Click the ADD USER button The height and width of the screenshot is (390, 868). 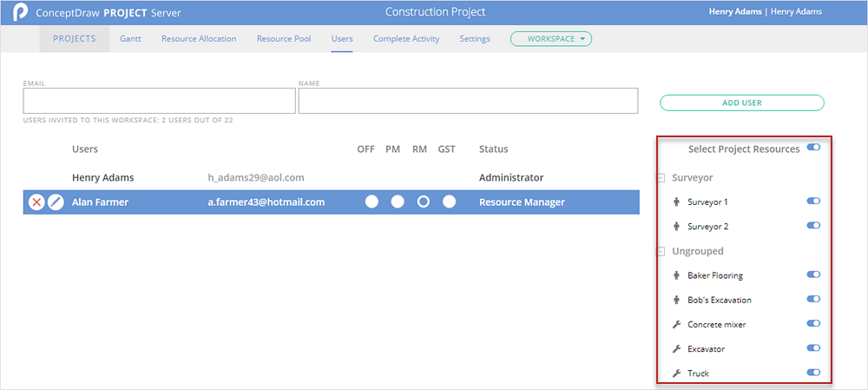(x=742, y=102)
